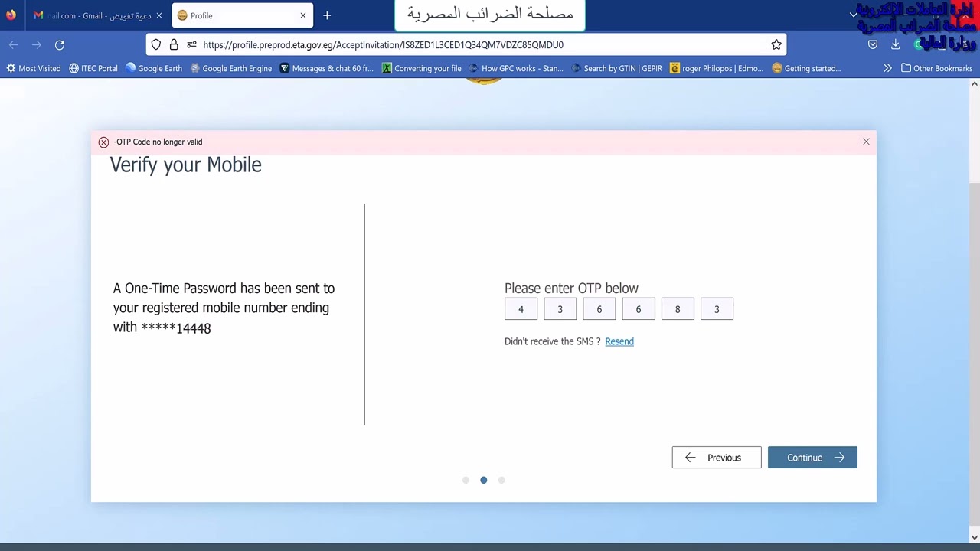980x551 pixels.
Task: Click the tracking protection shield icon
Action: (x=156, y=44)
